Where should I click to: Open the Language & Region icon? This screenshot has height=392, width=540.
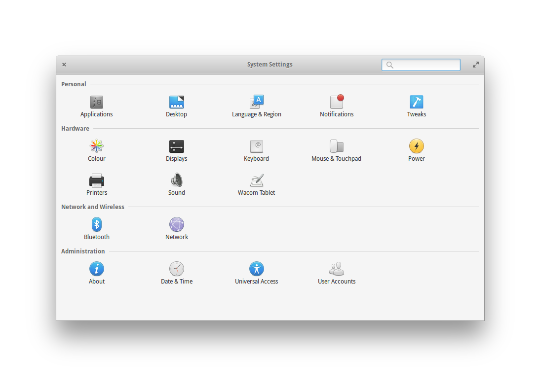257,102
